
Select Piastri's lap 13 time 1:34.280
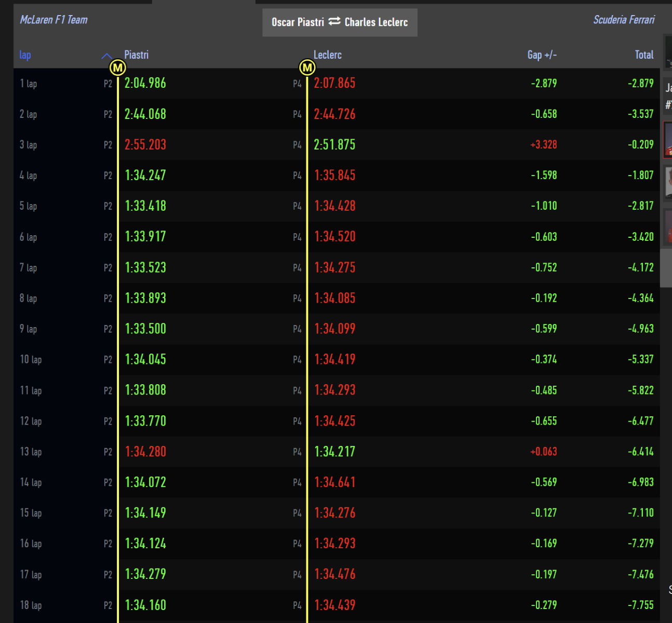click(x=145, y=452)
